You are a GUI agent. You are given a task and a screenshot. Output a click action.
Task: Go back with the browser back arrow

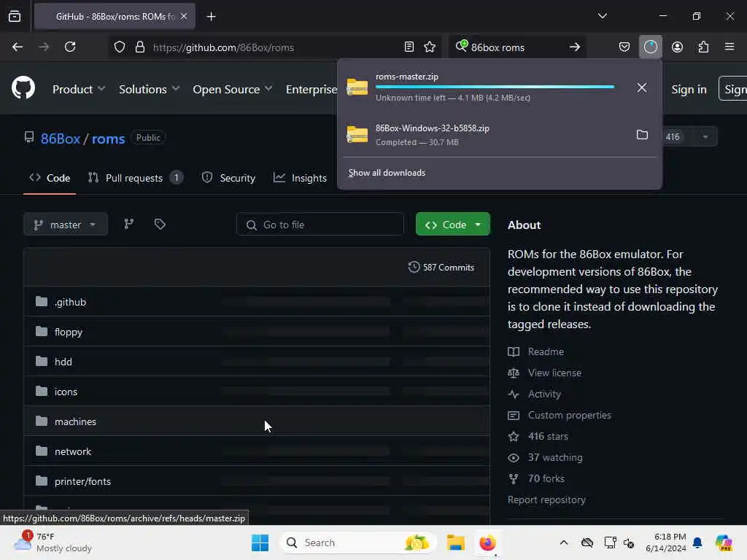18,47
